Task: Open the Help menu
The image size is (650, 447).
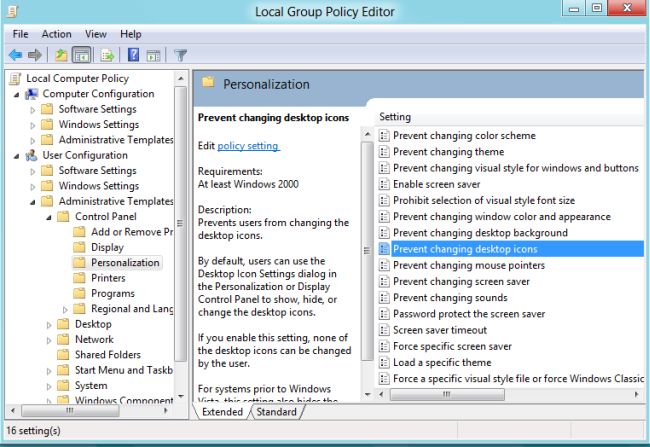Action: [x=131, y=34]
